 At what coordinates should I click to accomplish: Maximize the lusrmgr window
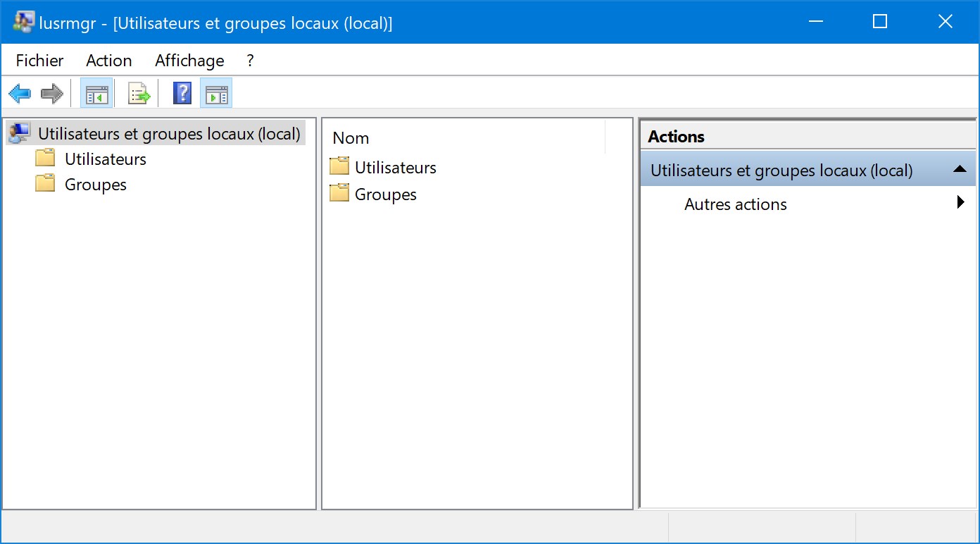pos(879,22)
